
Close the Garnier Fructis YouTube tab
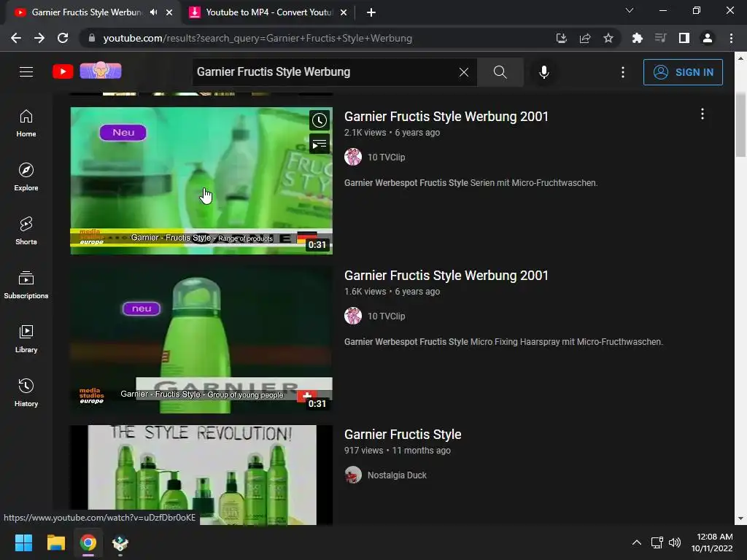click(169, 13)
